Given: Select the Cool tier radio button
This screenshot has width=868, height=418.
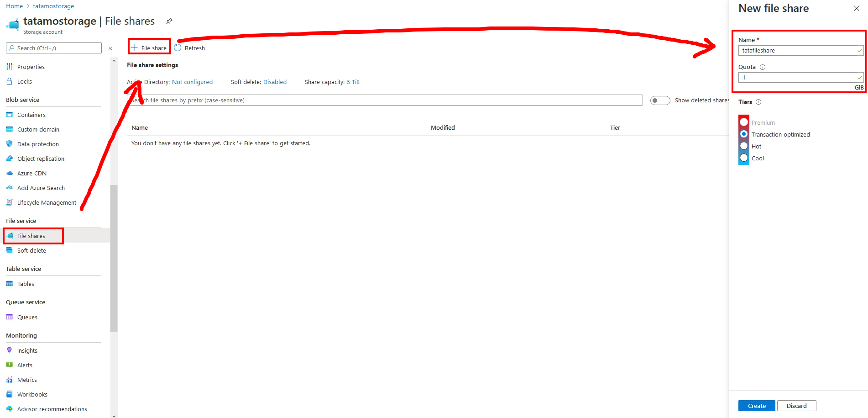Looking at the screenshot, I should [x=744, y=158].
